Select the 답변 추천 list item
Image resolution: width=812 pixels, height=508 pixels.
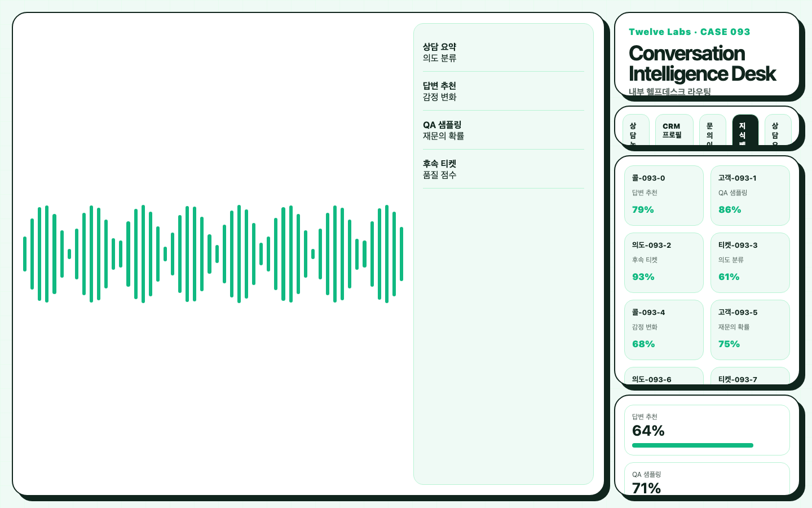click(x=504, y=91)
